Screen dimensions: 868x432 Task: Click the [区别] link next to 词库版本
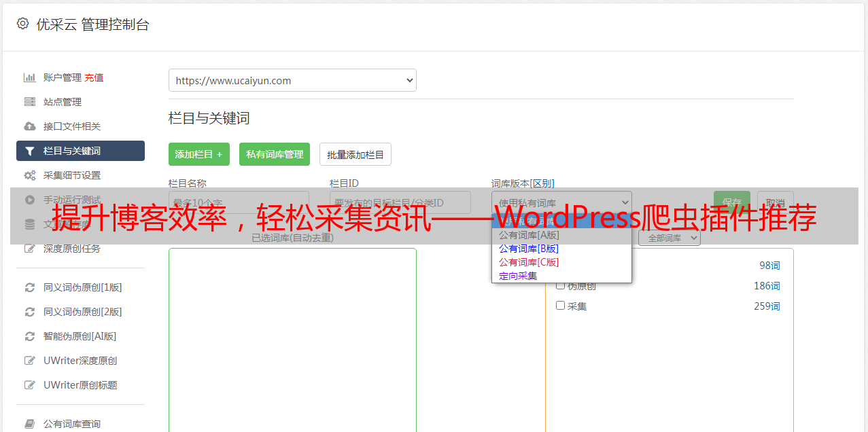click(x=542, y=183)
